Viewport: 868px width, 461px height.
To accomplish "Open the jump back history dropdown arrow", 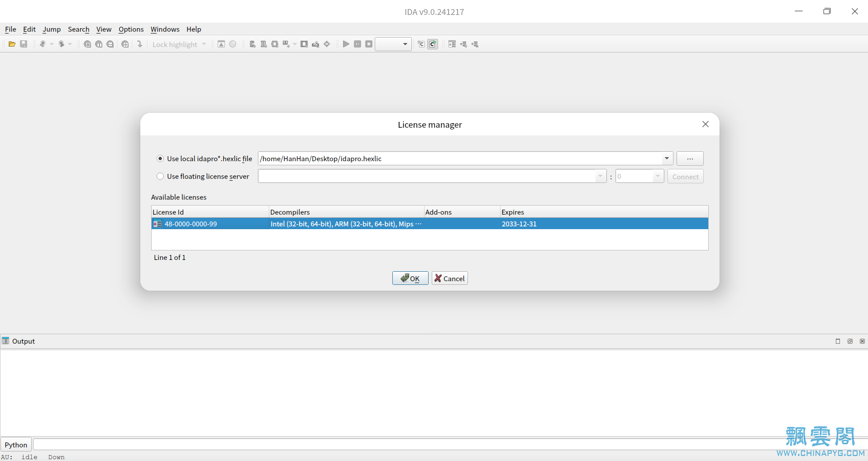I will 52,44.
